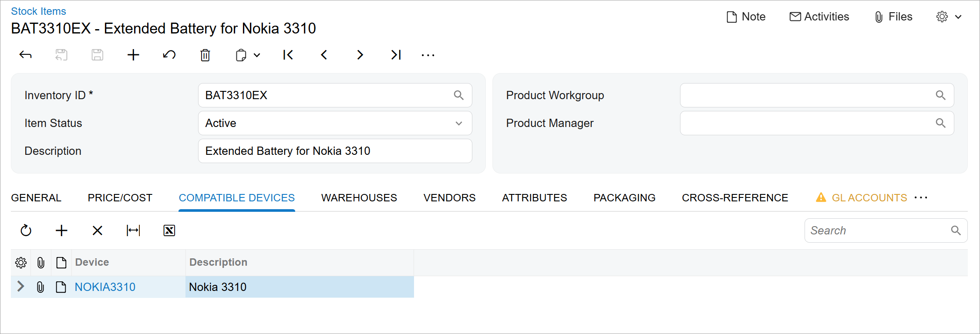980x334 pixels.
Task: Navigate to the last record
Action: tap(396, 55)
